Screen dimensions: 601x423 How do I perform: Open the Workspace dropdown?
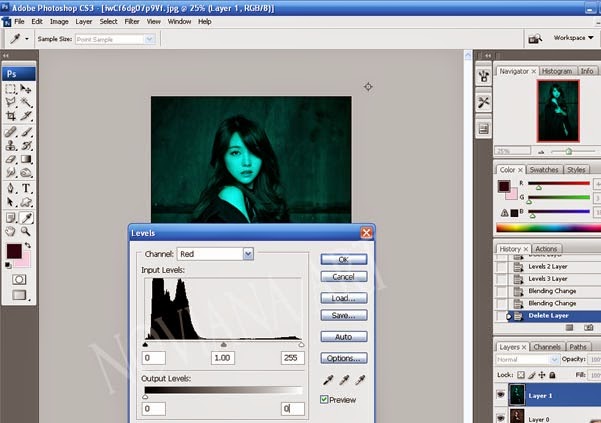[573, 38]
